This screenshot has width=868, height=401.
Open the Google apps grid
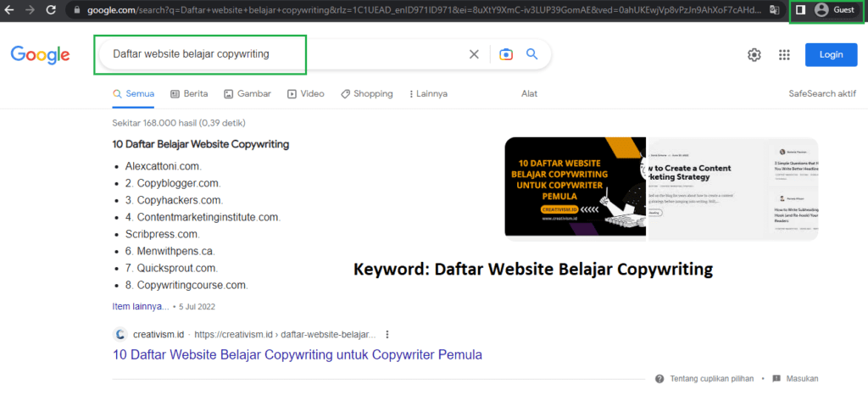pyautogui.click(x=784, y=54)
